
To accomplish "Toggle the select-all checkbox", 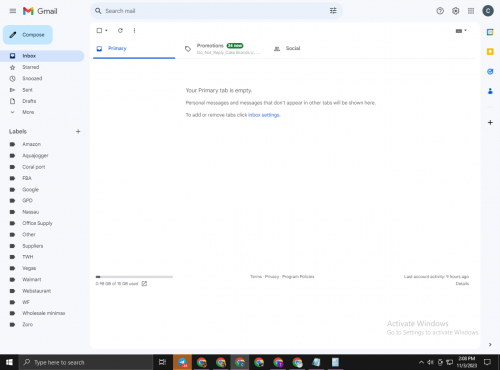I will click(x=99, y=30).
